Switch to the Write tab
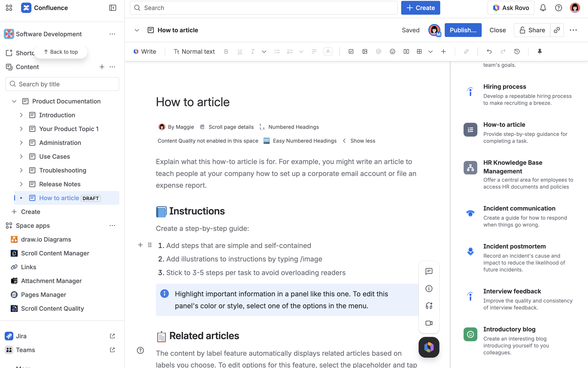 coord(145,51)
